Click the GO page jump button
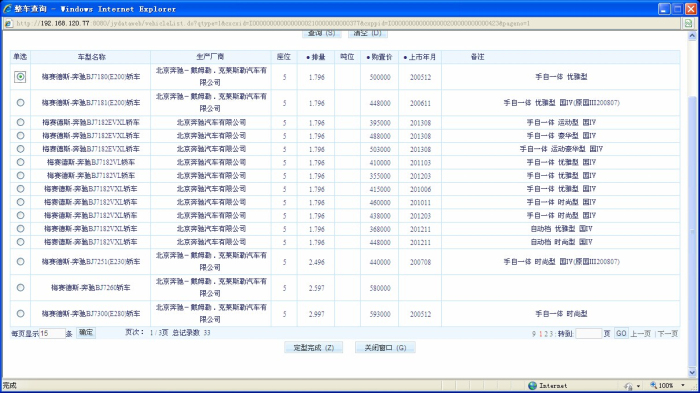 [621, 333]
